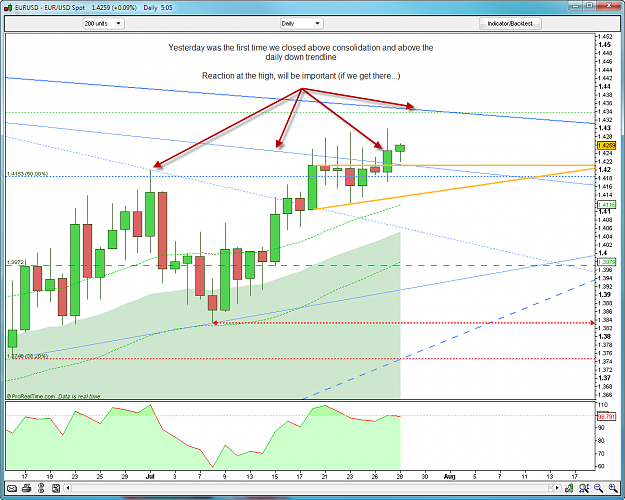The height and width of the screenshot is (500, 625).
Task: Click the EURUSD candlestick window icon
Action: (x=8, y=8)
